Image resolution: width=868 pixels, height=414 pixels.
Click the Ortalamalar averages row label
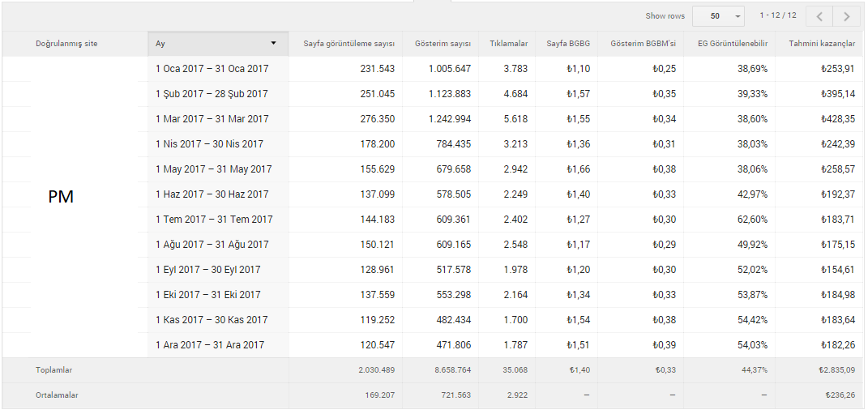pyautogui.click(x=57, y=395)
